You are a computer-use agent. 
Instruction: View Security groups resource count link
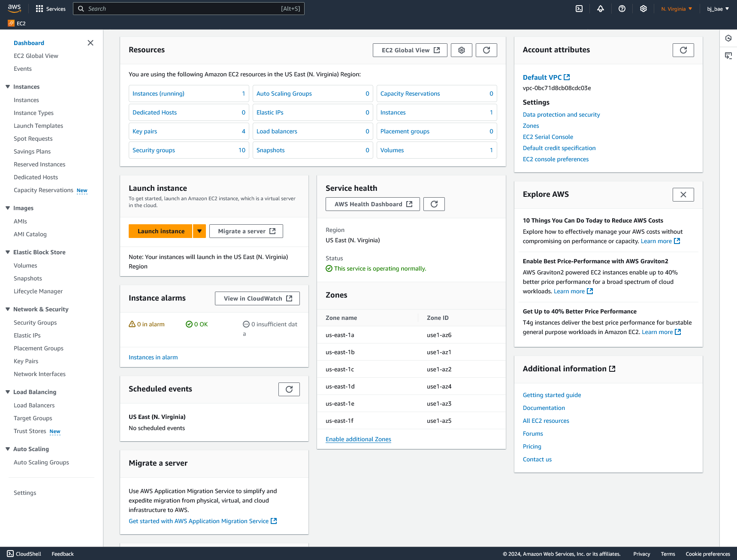(x=154, y=150)
